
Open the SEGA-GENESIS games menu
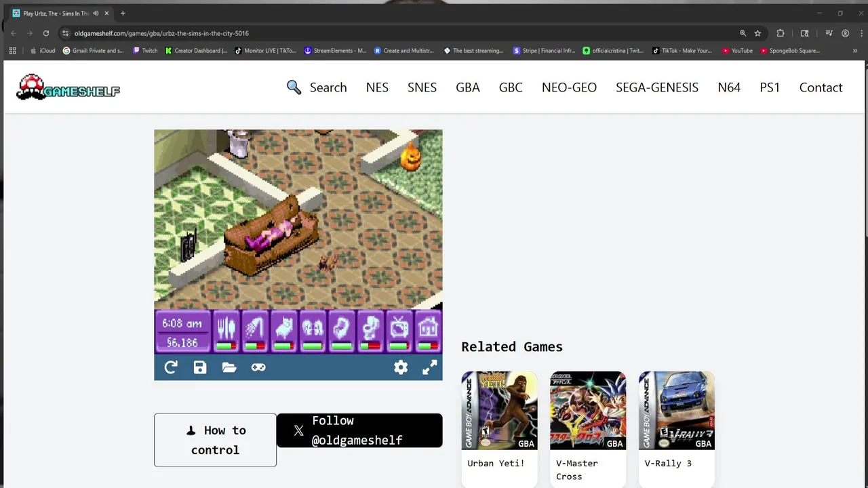[657, 87]
